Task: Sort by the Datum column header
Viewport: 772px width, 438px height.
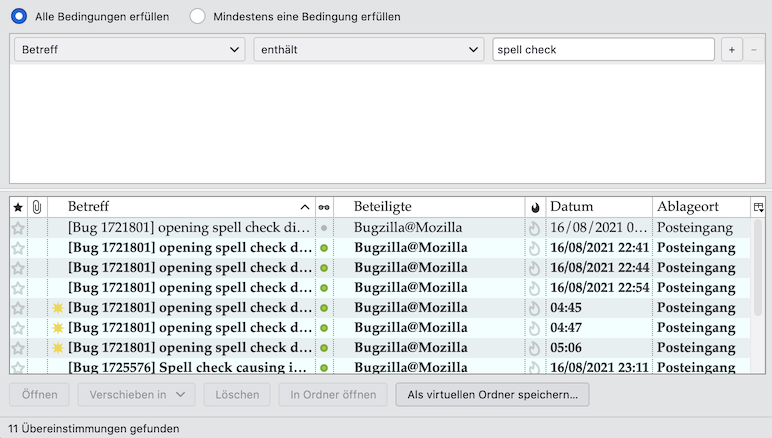Action: tap(598, 207)
